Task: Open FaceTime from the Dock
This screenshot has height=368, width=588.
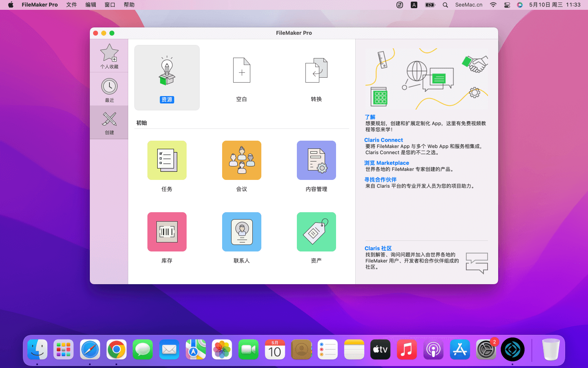Action: pyautogui.click(x=248, y=350)
